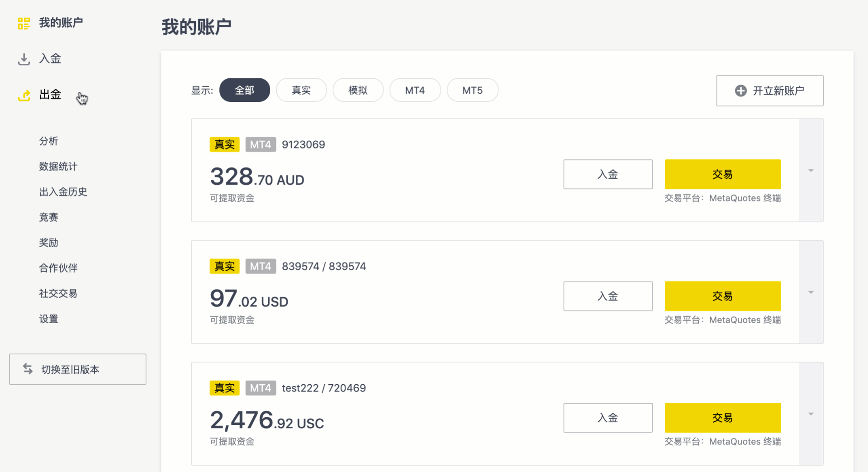The width and height of the screenshot is (868, 472).
Task: Expand account 839574 details arrow
Action: (x=811, y=292)
